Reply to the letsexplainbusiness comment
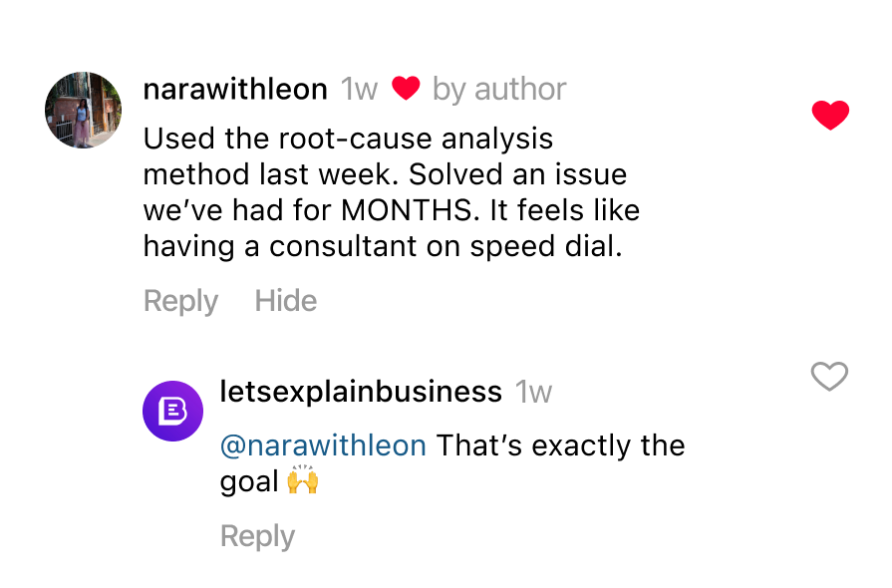Image resolution: width=892 pixels, height=588 pixels. [x=257, y=536]
